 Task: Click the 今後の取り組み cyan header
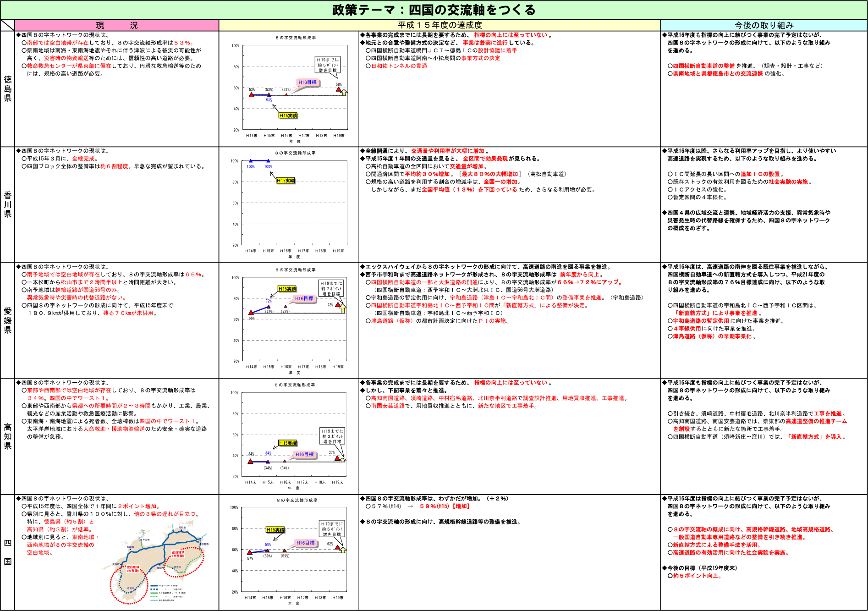[x=764, y=25]
